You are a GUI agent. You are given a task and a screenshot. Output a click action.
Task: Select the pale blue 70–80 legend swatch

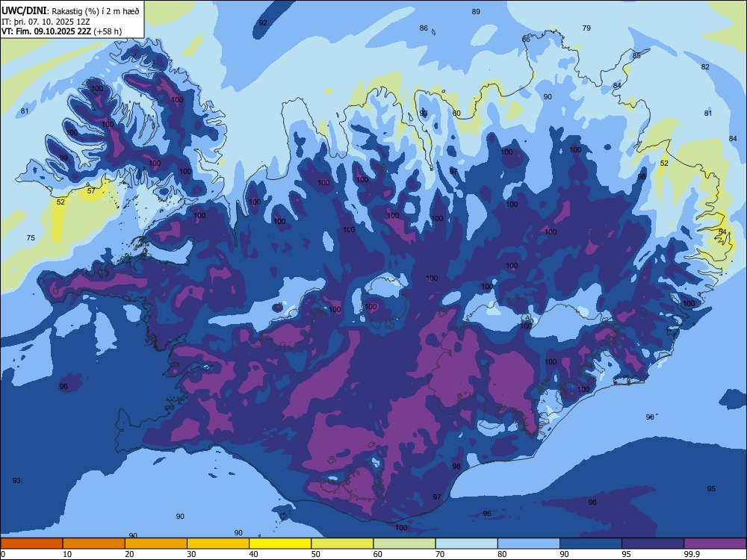pos(466,544)
